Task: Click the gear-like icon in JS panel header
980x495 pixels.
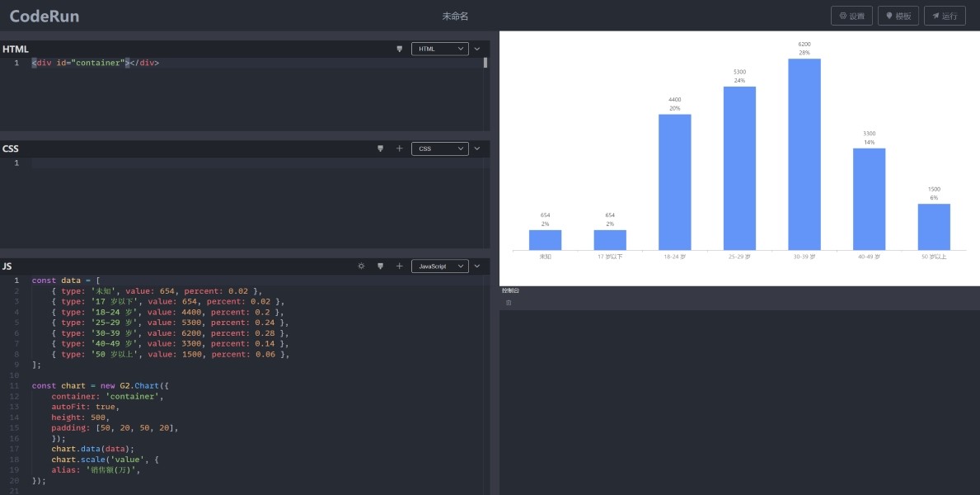Action: tap(361, 266)
